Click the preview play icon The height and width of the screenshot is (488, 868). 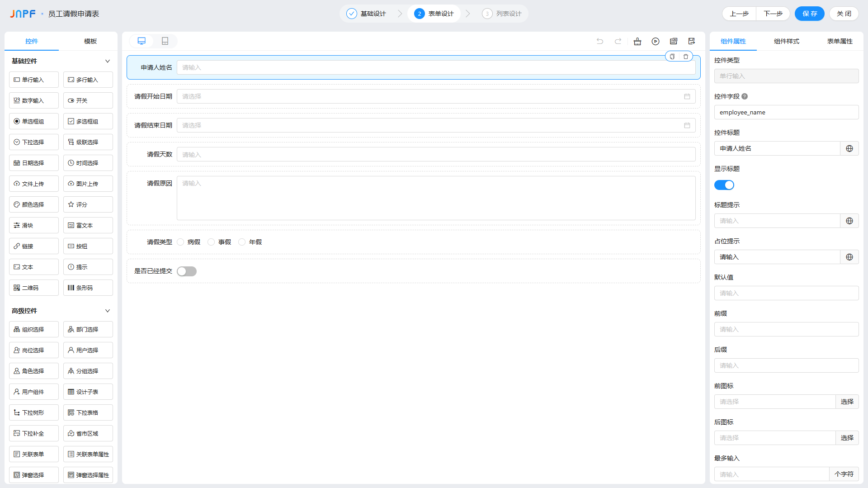pyautogui.click(x=656, y=41)
